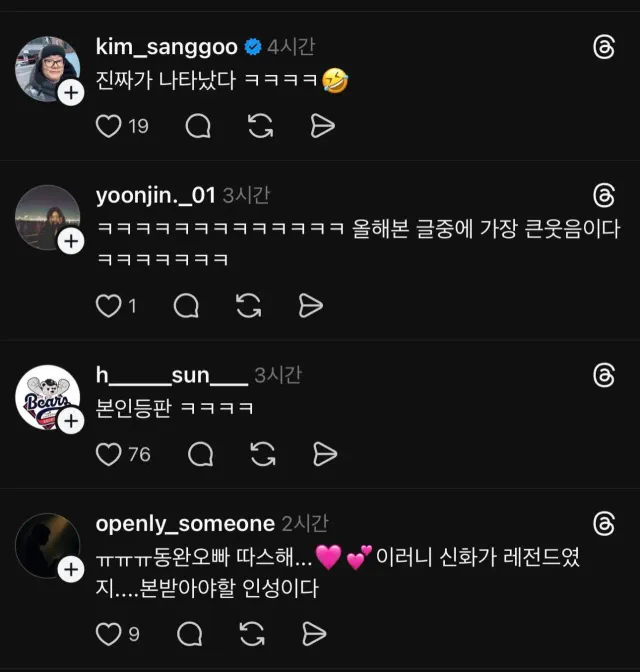Open Threads icon beside kim_sanggoo's post
Screen dimensions: 640x672
[x=604, y=47]
